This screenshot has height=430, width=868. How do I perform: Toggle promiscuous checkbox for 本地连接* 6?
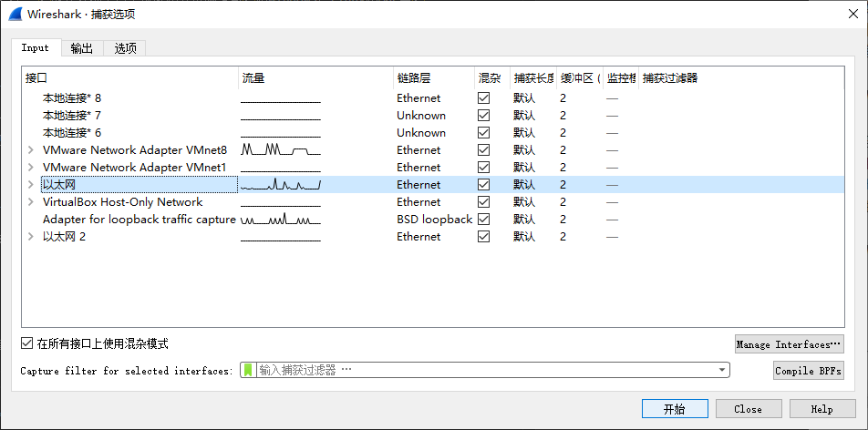pyautogui.click(x=484, y=133)
